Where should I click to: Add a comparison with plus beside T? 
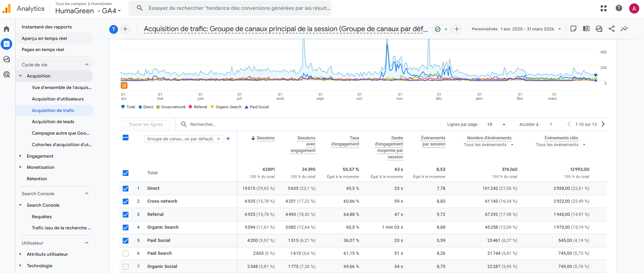click(x=125, y=29)
